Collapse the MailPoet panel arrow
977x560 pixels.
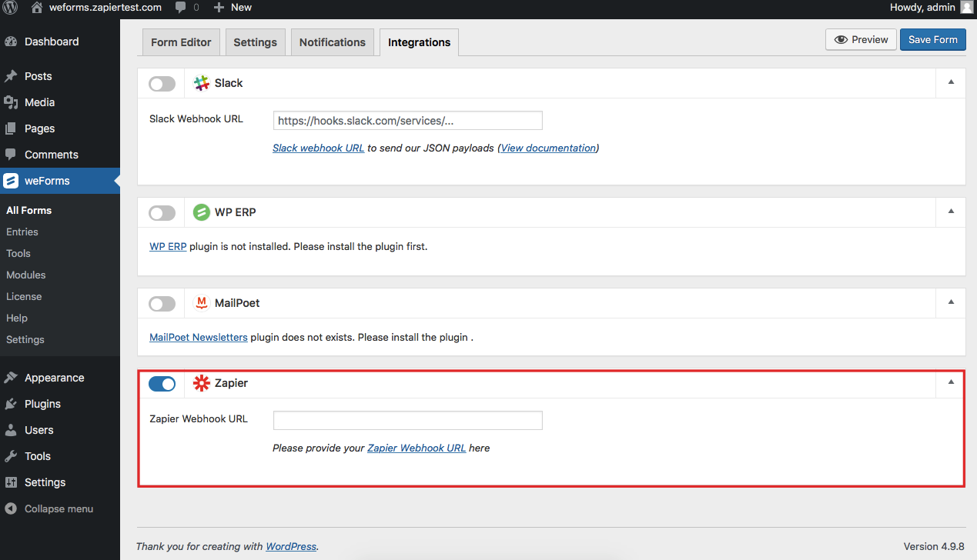tap(951, 302)
